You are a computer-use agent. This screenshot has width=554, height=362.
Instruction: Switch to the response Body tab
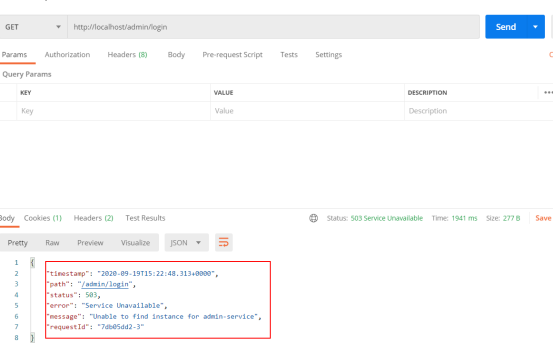coord(7,218)
